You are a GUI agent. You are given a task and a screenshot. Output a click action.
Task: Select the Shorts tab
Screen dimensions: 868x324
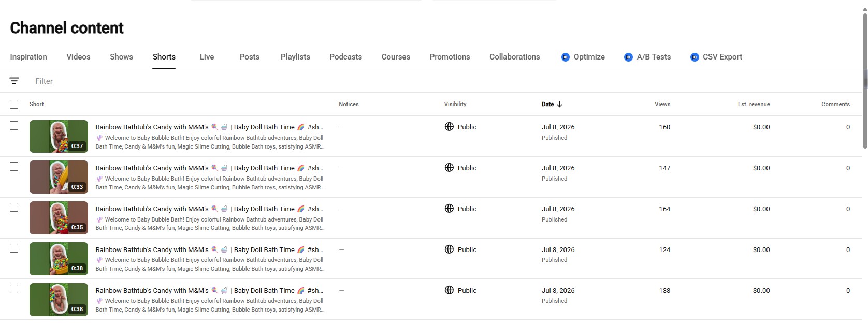point(164,57)
